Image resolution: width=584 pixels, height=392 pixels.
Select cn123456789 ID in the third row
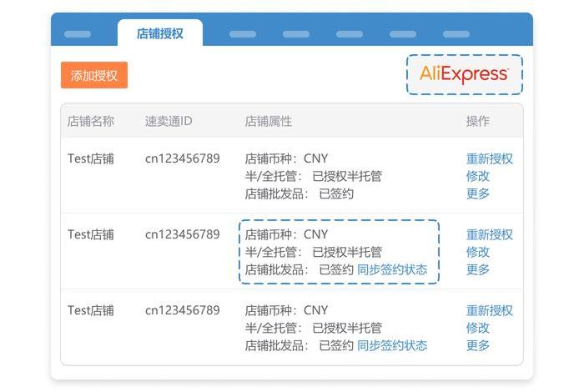tap(183, 310)
